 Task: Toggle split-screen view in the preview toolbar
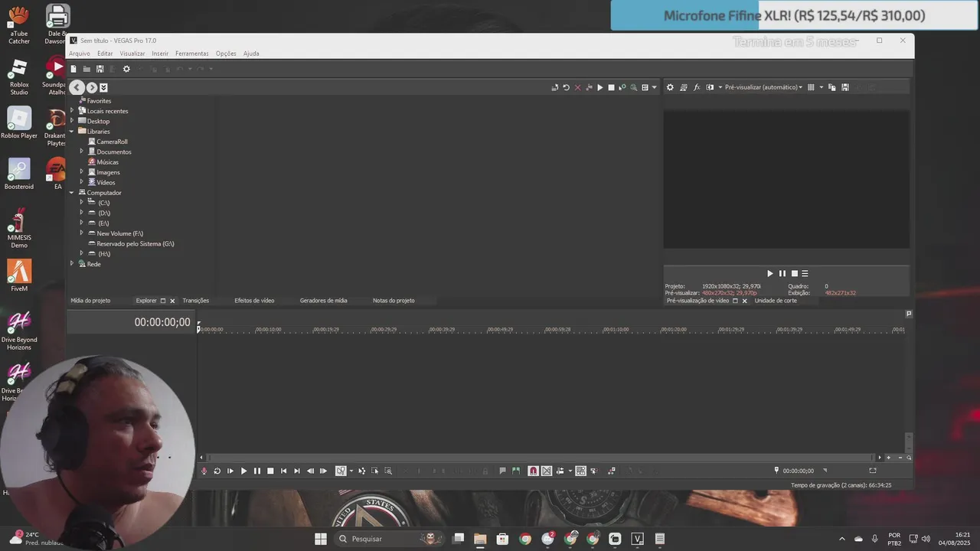tap(710, 87)
